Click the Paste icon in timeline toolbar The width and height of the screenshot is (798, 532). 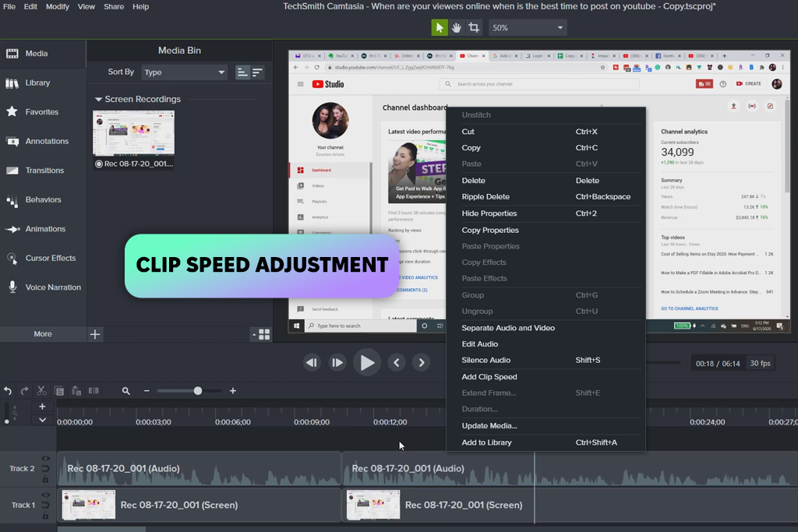pos(76,390)
